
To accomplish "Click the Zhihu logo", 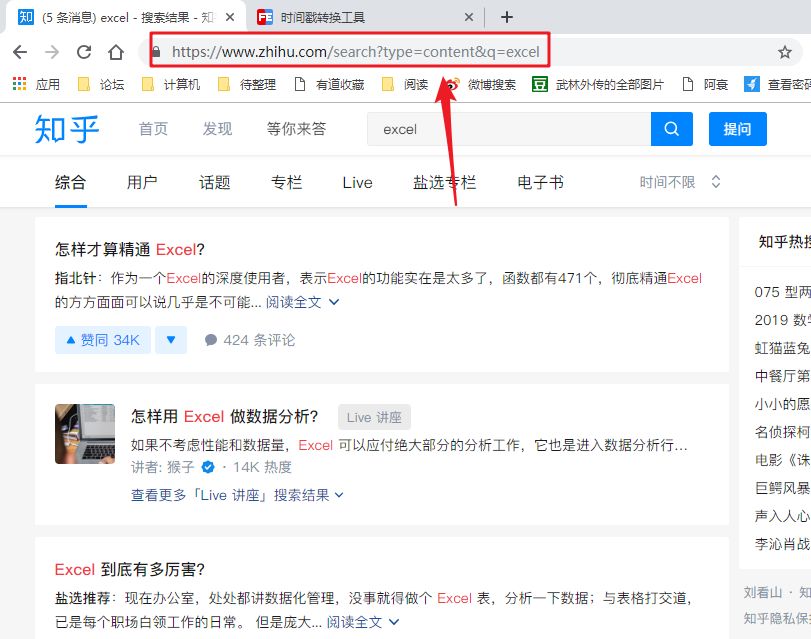I will tap(65, 129).
